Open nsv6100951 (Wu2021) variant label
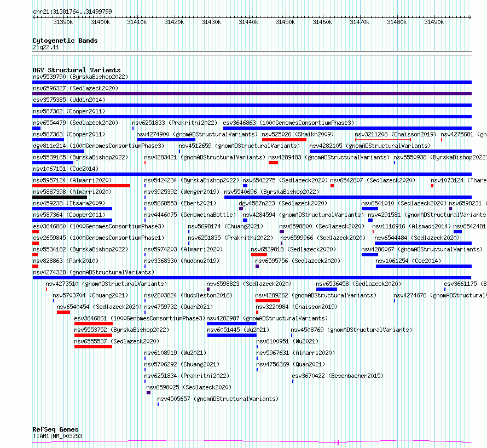 pyautogui.click(x=287, y=341)
